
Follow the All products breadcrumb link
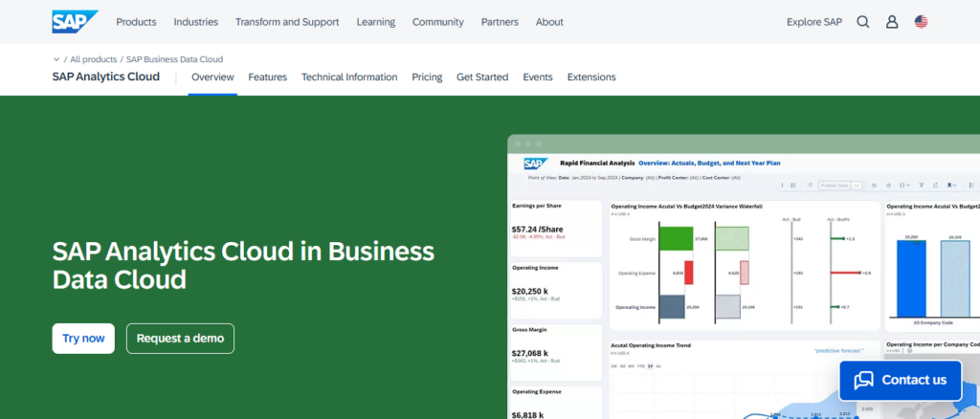point(93,59)
